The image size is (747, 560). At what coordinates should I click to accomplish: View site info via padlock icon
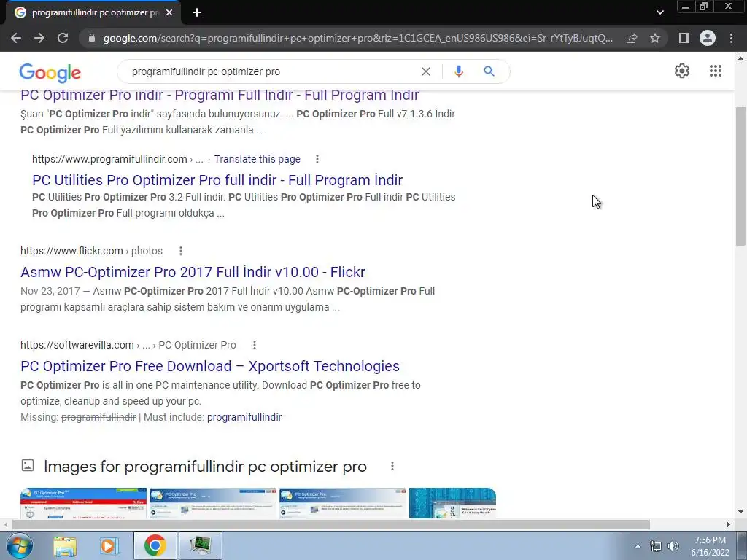click(x=92, y=38)
